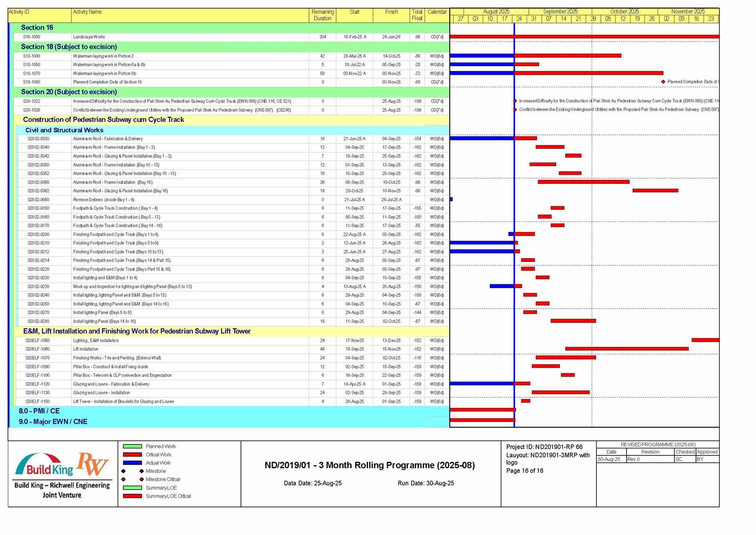Screen dimensions: 756x535
Task: Click the Build King Richwell Joint Venture logo
Action: click(62, 474)
